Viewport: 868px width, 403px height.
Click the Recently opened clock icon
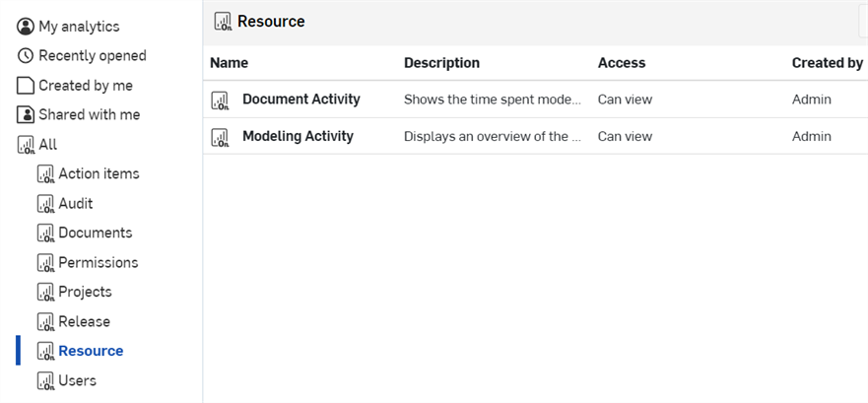tap(26, 56)
